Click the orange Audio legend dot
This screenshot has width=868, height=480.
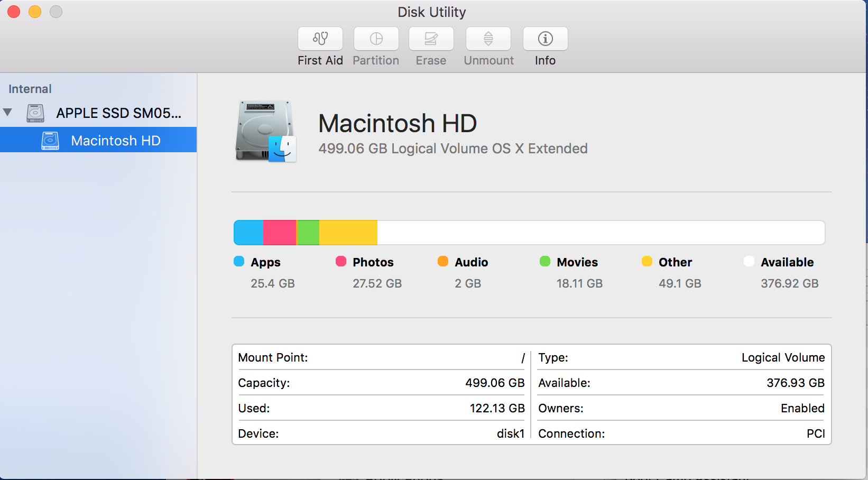tap(443, 261)
